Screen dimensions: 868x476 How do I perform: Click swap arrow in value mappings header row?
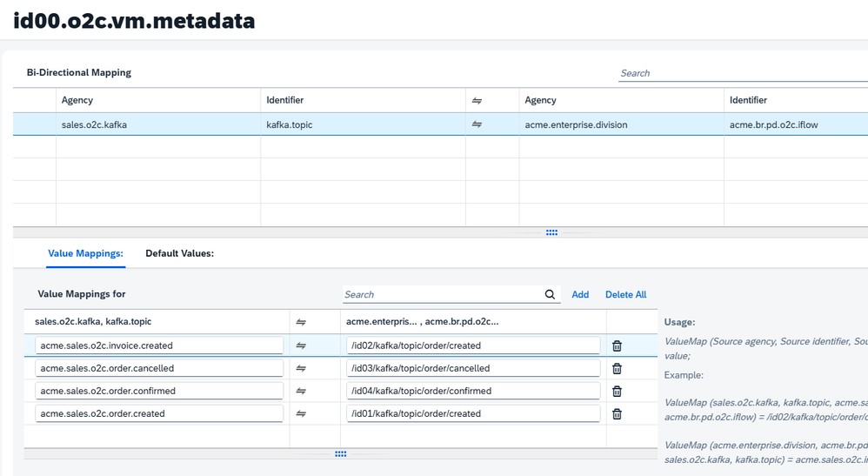pos(301,321)
